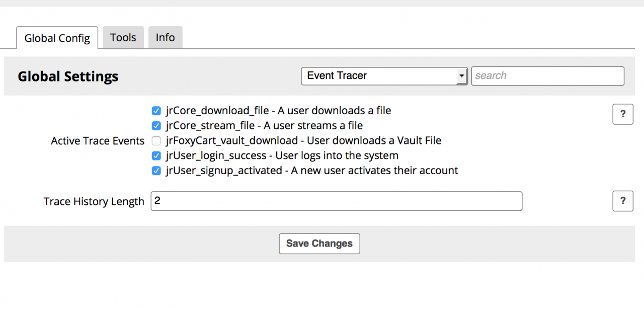The width and height of the screenshot is (644, 310).
Task: Click the 'Active Trace Events' label
Action: (x=98, y=141)
